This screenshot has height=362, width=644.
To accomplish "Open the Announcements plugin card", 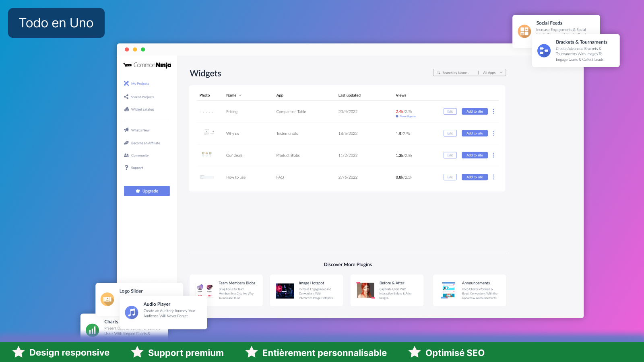I will point(469,290).
